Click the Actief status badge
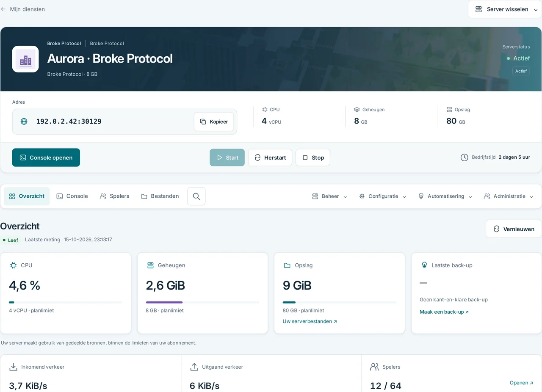 pyautogui.click(x=521, y=71)
